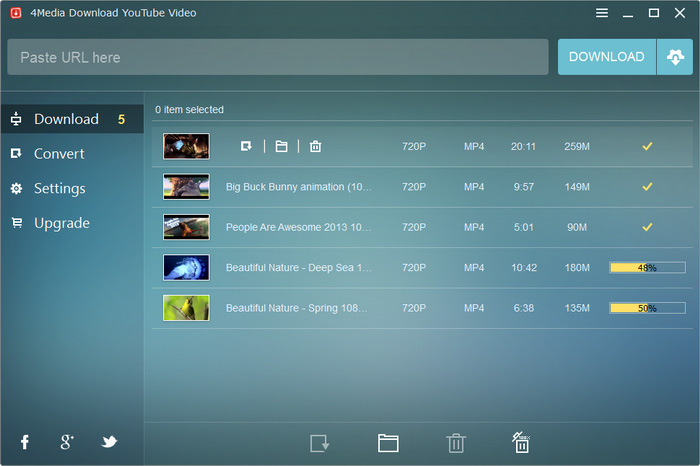Click the Upgrade shopping cart icon
Image resolution: width=700 pixels, height=466 pixels.
click(x=17, y=222)
